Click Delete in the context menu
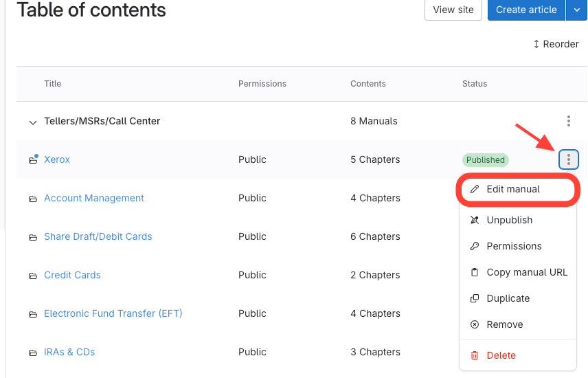Screen dimensions: 588x378 (501, 355)
